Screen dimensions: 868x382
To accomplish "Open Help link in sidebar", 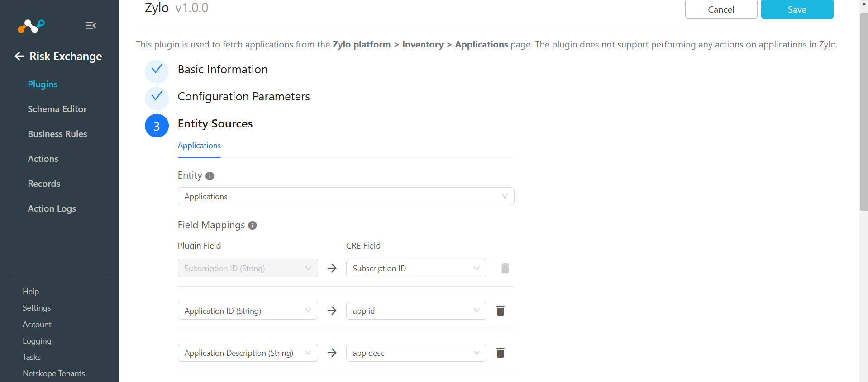I will click(31, 292).
